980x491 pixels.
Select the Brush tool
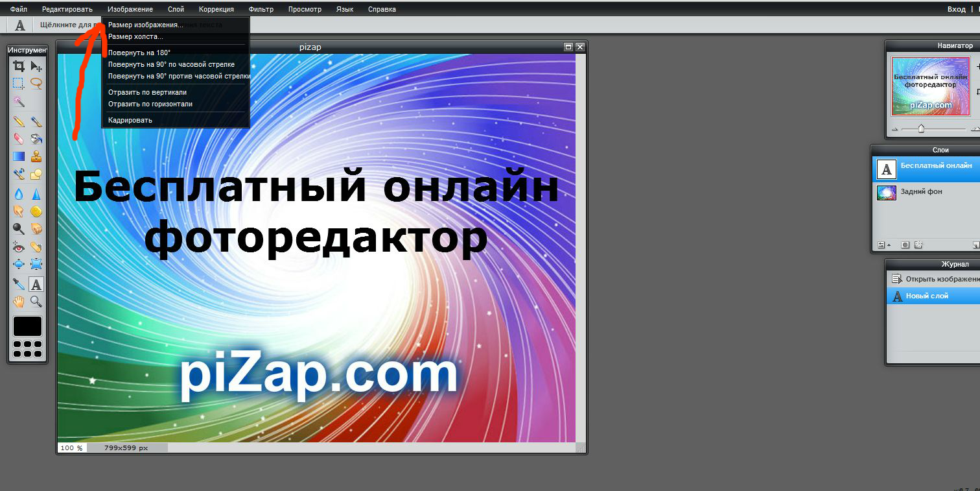point(36,121)
